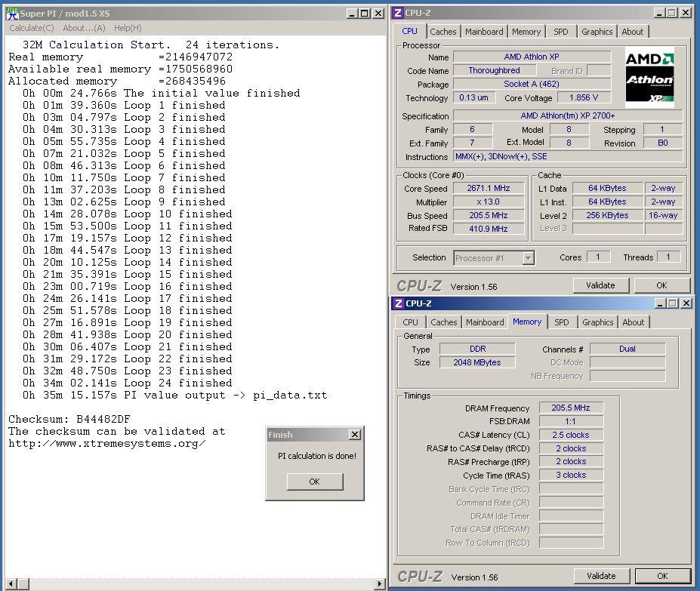The height and width of the screenshot is (591, 700).
Task: Click the Core Voltage value 1.856 V
Action: coord(584,98)
